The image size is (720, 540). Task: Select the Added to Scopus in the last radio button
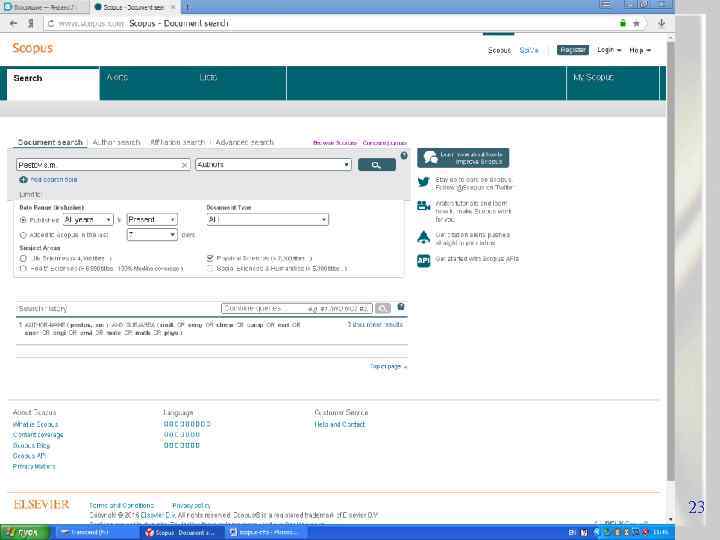23,235
